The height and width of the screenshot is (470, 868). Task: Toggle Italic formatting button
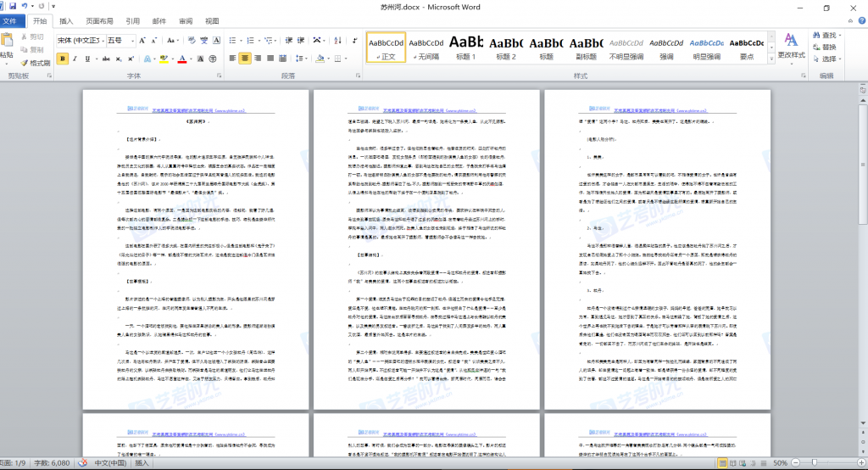click(x=76, y=59)
